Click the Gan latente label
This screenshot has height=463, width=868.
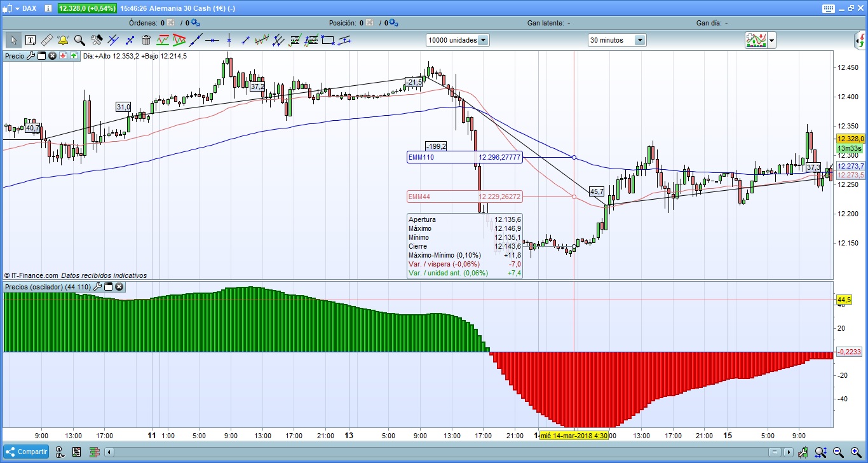point(545,23)
